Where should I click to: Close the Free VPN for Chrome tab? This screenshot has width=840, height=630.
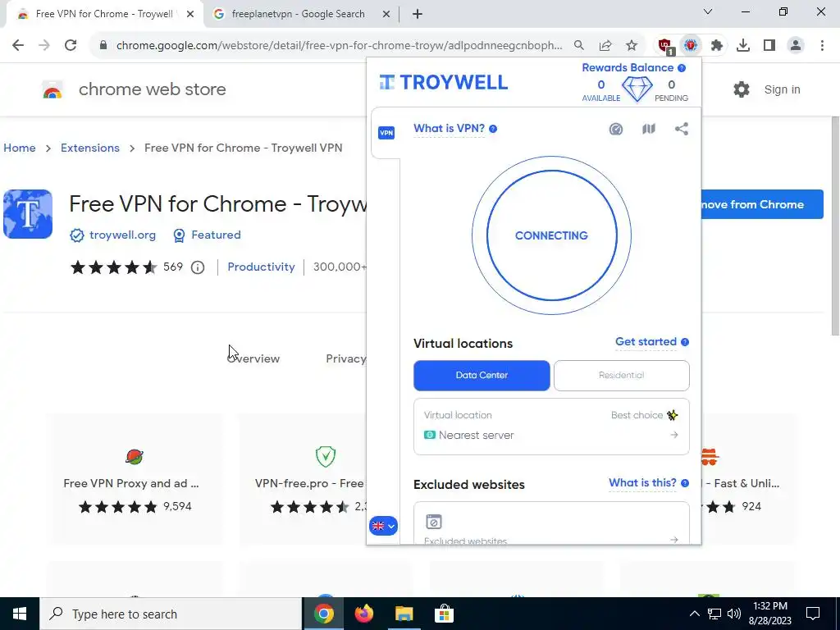coord(190,14)
